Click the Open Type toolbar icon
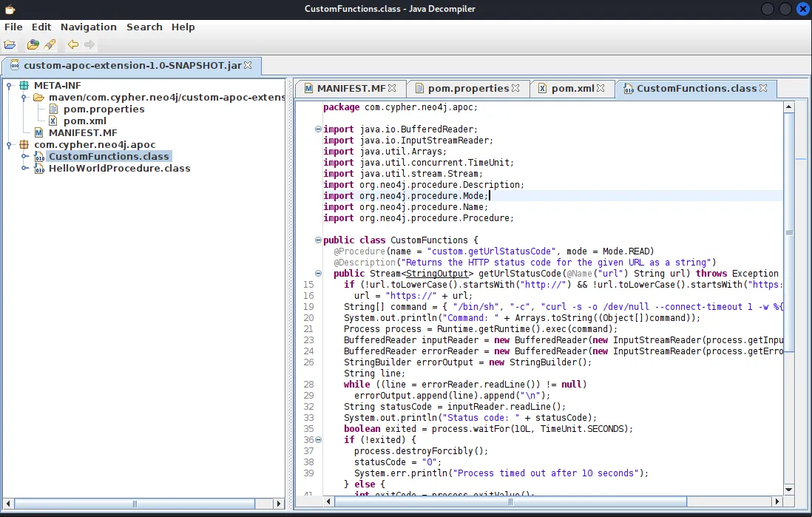The image size is (812, 517). 33,44
